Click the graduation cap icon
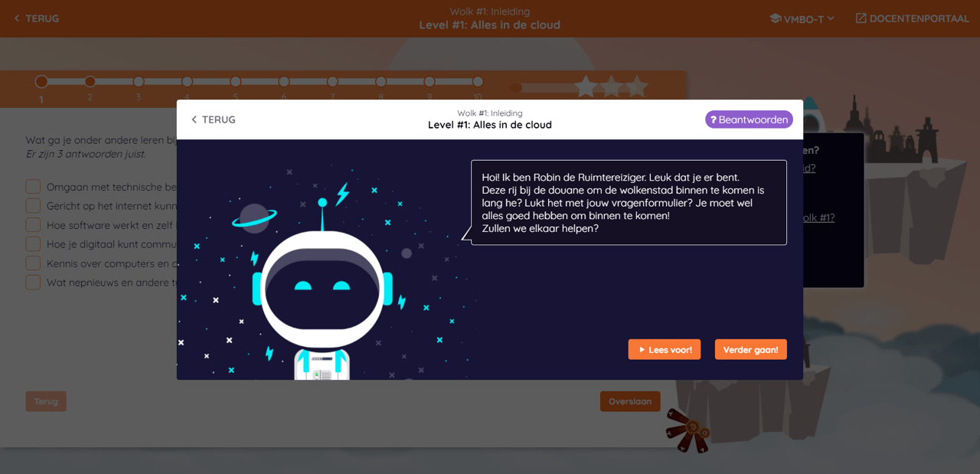Image resolution: width=980 pixels, height=474 pixels. pyautogui.click(x=775, y=18)
